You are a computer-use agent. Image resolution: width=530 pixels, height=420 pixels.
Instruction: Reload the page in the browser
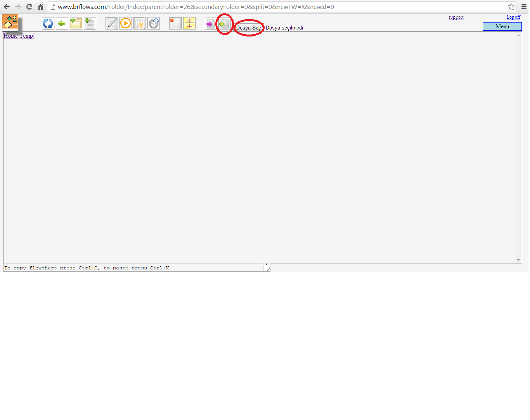click(x=29, y=7)
